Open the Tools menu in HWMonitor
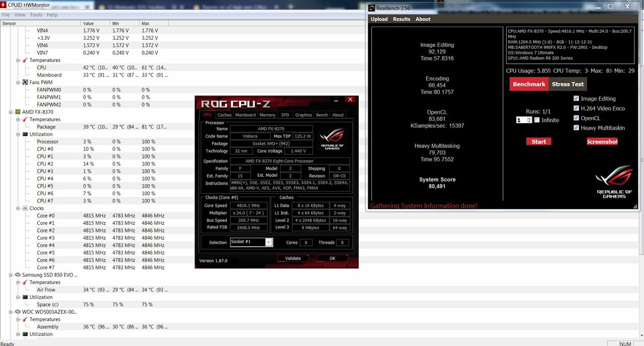 click(x=36, y=15)
